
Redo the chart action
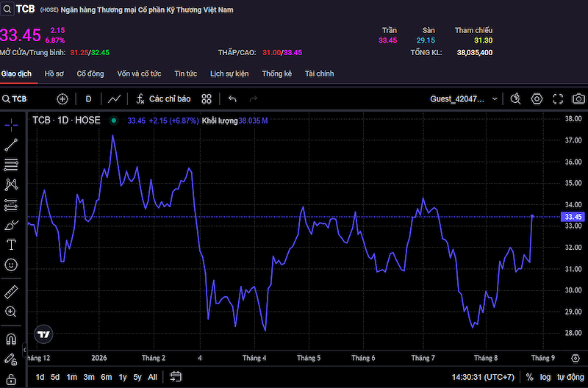tap(254, 99)
